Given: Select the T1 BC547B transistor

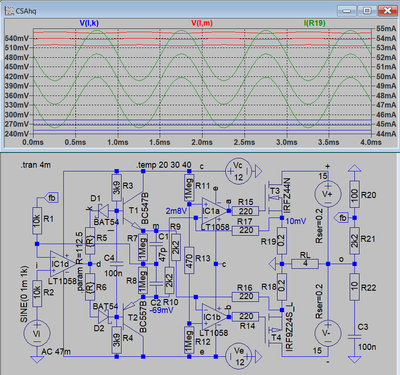Looking at the screenshot, I should tap(132, 211).
